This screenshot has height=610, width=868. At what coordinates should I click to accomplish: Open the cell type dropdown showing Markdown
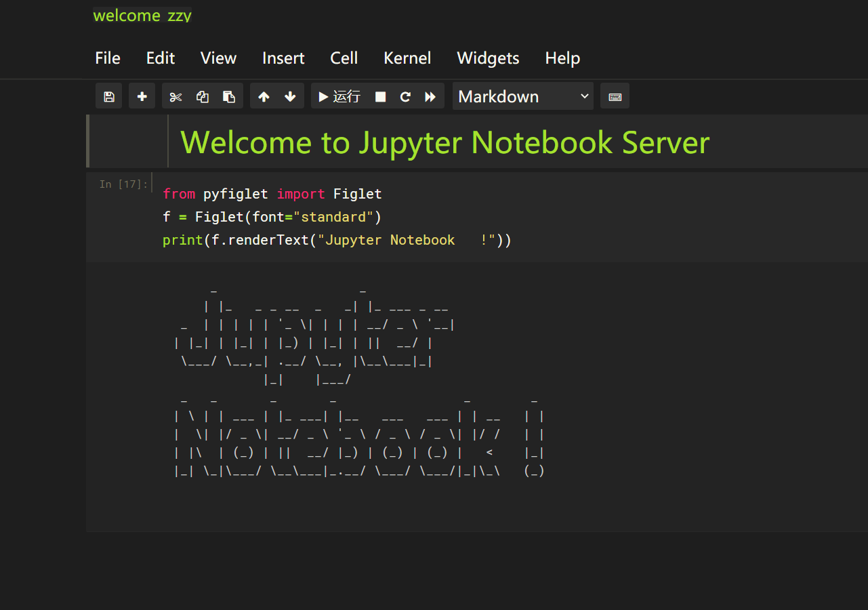pyautogui.click(x=522, y=96)
